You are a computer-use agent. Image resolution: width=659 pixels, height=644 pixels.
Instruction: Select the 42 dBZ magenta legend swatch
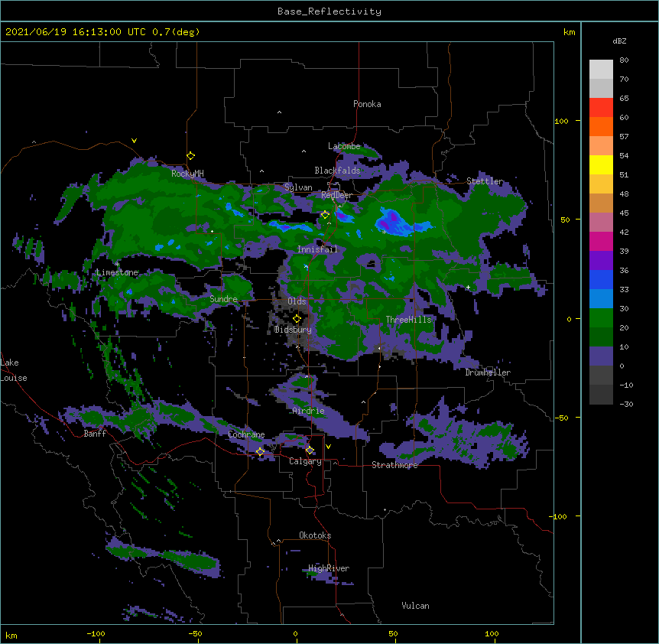pos(601,241)
